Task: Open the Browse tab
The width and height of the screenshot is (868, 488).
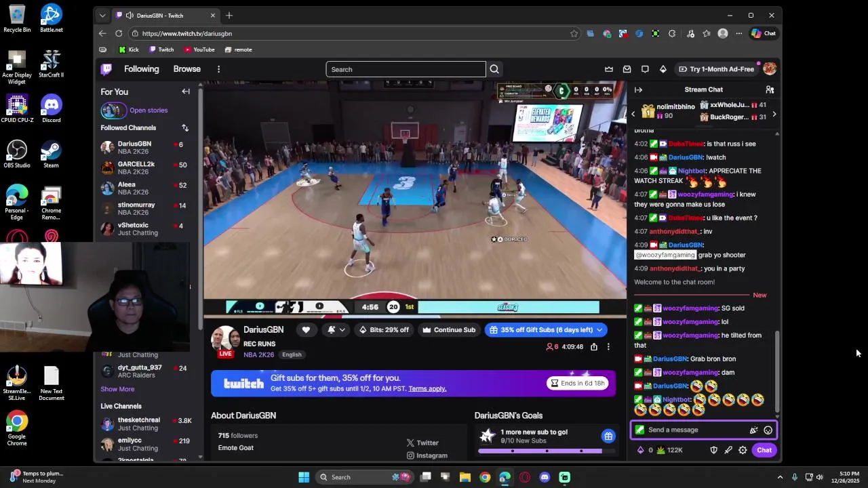Action: [x=186, y=69]
